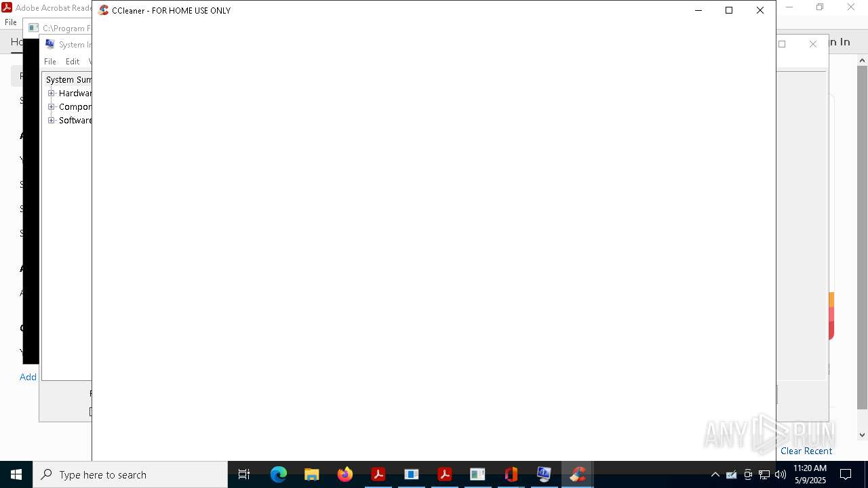This screenshot has height=488, width=868.
Task: Click the Clear Recent link in Acrobat
Action: tap(806, 451)
